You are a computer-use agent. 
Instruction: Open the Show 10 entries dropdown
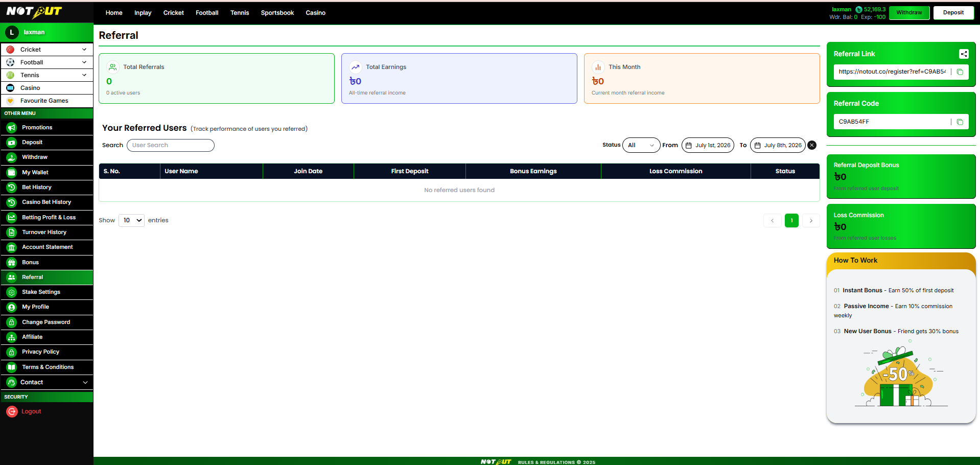[x=131, y=220]
